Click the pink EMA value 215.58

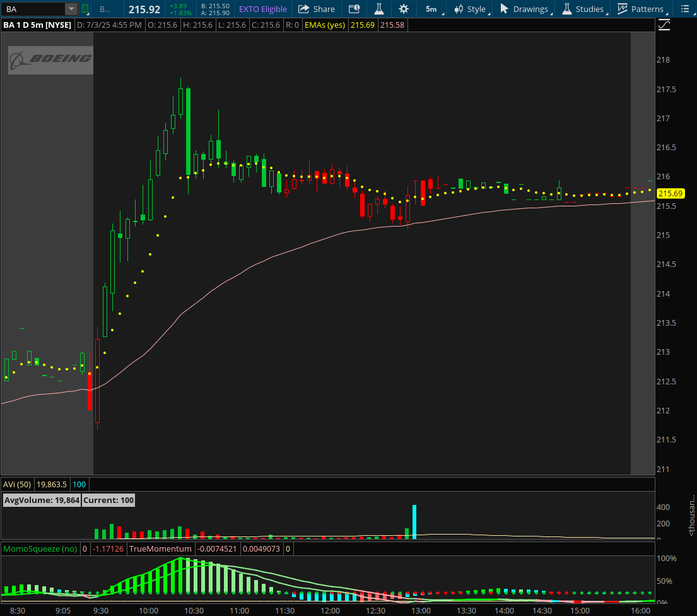[392, 25]
